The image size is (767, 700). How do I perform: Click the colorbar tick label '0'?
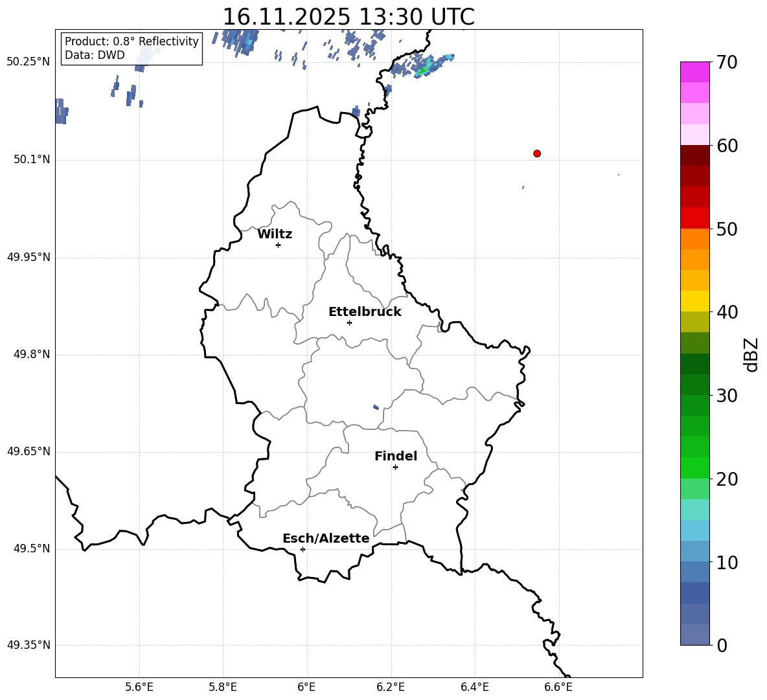pos(722,645)
